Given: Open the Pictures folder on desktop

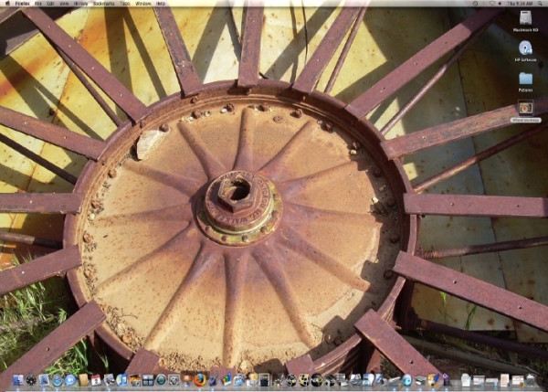Looking at the screenshot, I should [x=525, y=79].
